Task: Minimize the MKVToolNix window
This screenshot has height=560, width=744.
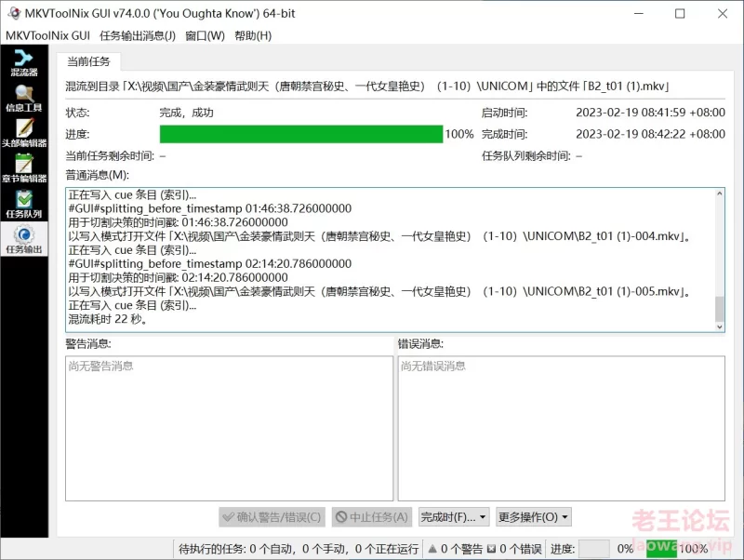Action: tap(639, 13)
